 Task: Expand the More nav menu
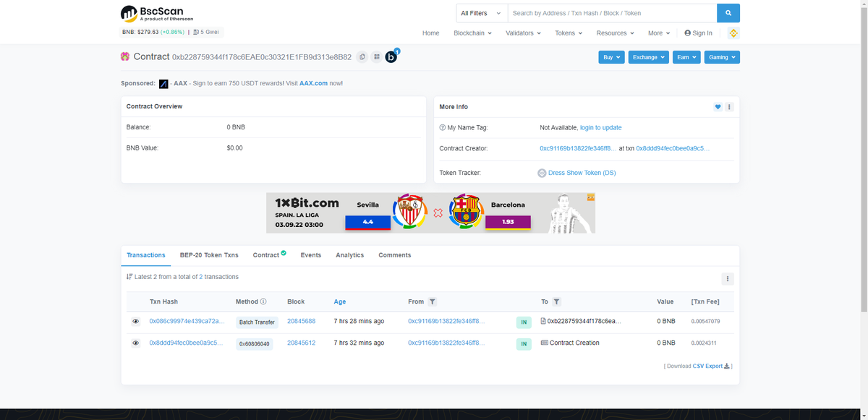[x=660, y=33]
